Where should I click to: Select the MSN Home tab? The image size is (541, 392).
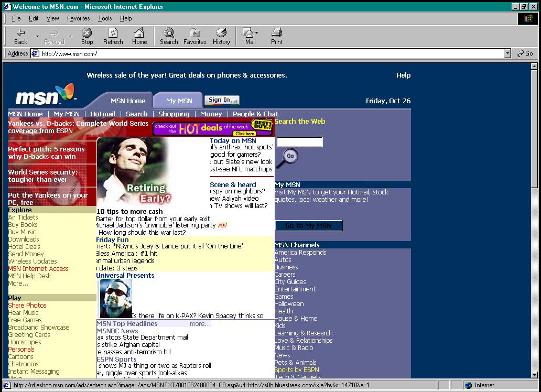128,101
